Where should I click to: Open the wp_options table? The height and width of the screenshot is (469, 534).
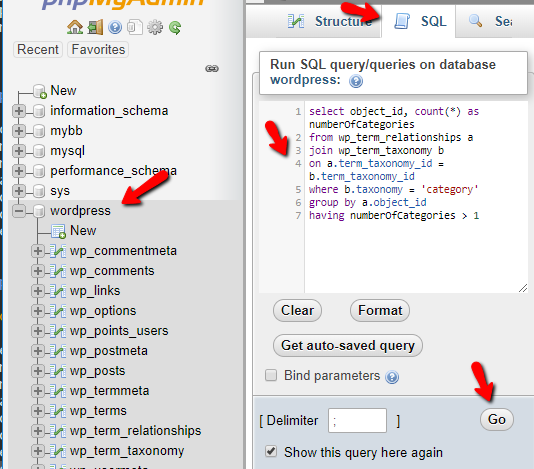103,311
